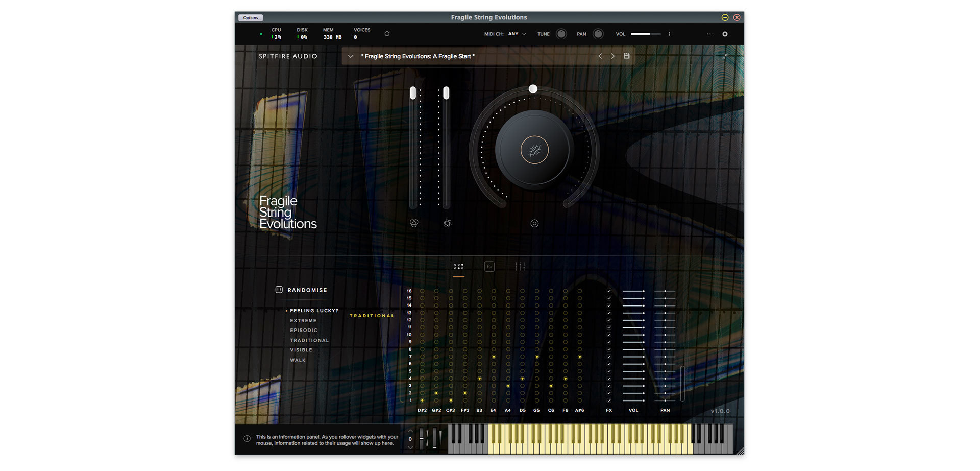Click the TUNE knob

561,34
